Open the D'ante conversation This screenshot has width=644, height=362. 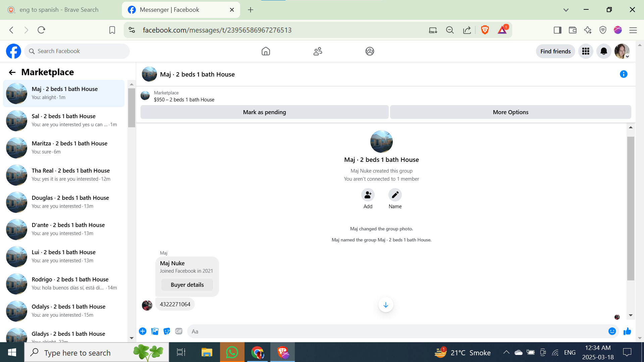click(64, 229)
